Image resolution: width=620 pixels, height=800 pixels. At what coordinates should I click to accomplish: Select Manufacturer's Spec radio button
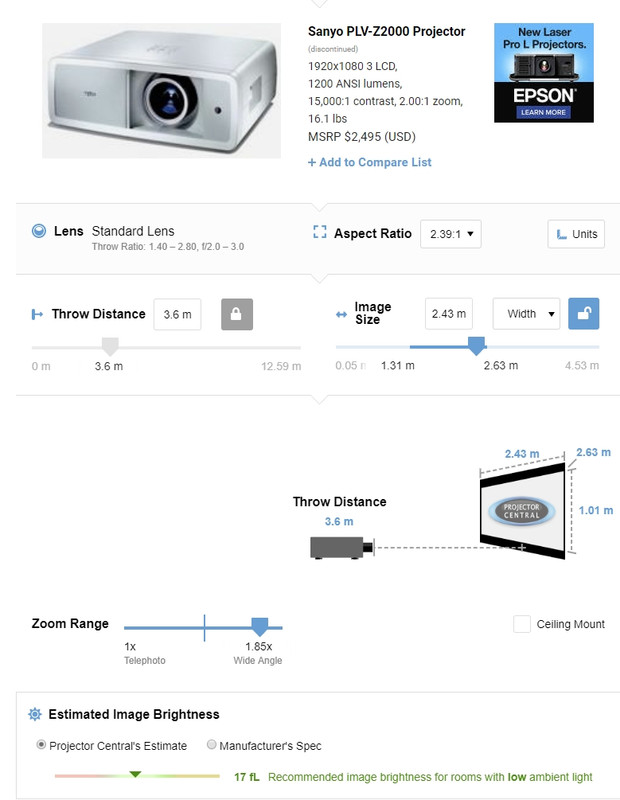[211, 745]
